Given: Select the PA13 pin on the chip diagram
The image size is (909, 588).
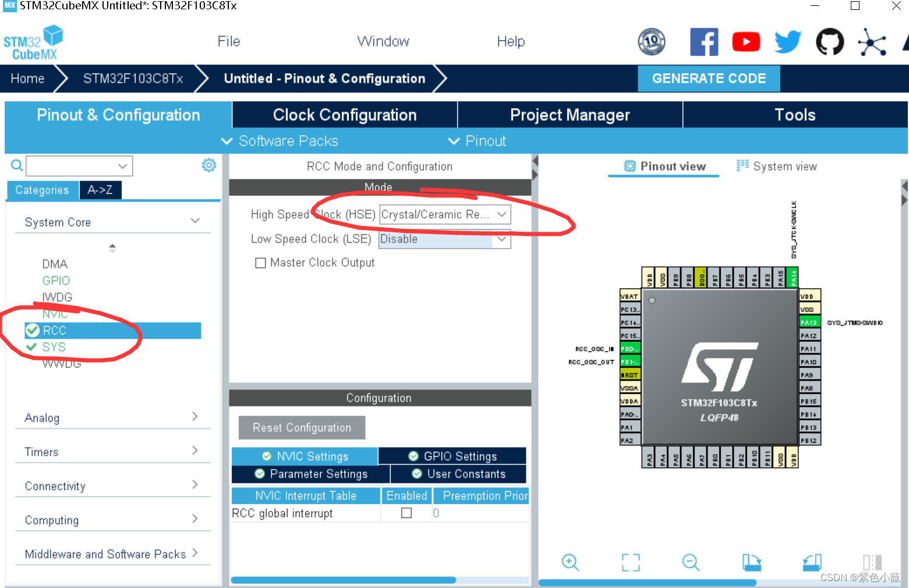Looking at the screenshot, I should tap(809, 321).
